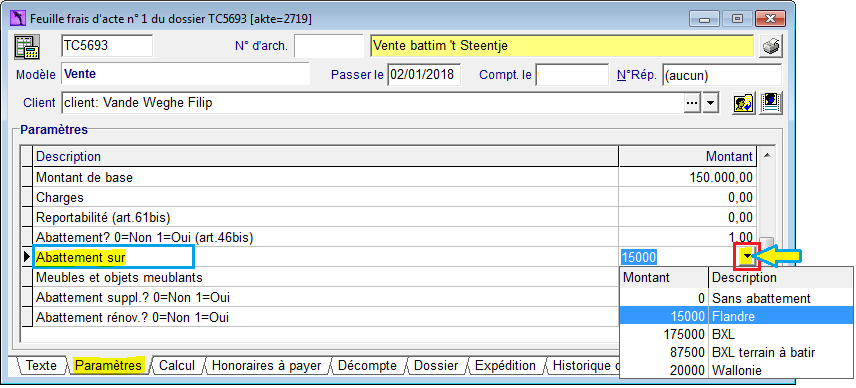This screenshot has height=388, width=856.
Task: Open the Abattement sur amount dropdown
Action: click(x=746, y=256)
